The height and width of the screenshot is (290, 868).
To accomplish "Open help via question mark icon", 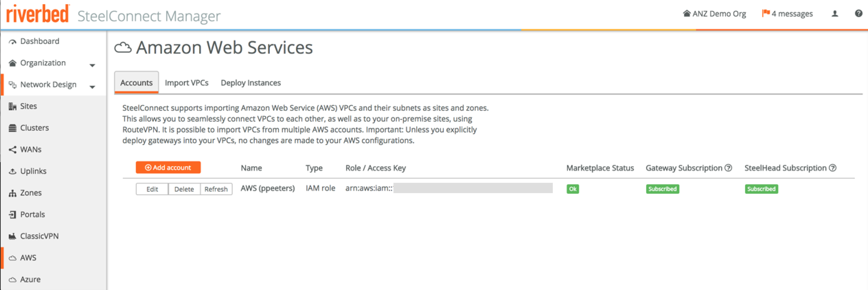I will 858,14.
